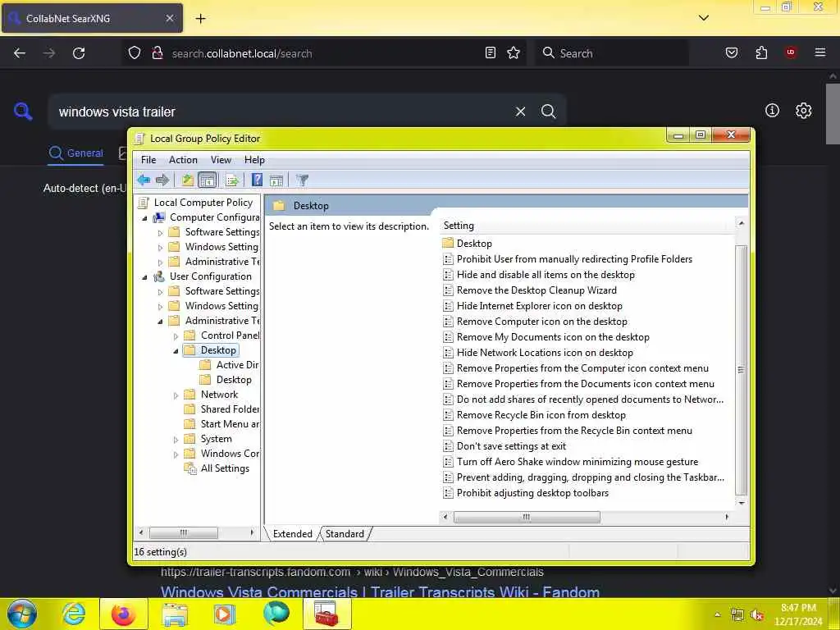Open Windows Vista Commercials Fandom link

[380, 592]
